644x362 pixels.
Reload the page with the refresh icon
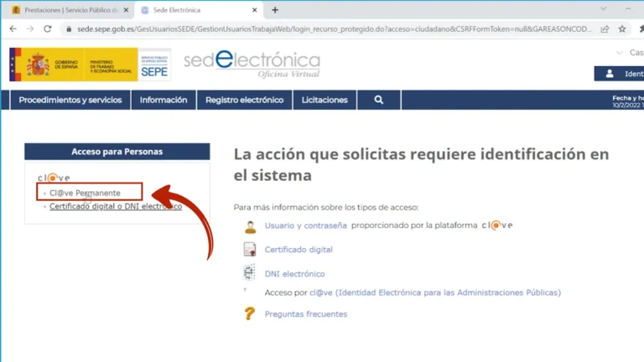(x=48, y=28)
